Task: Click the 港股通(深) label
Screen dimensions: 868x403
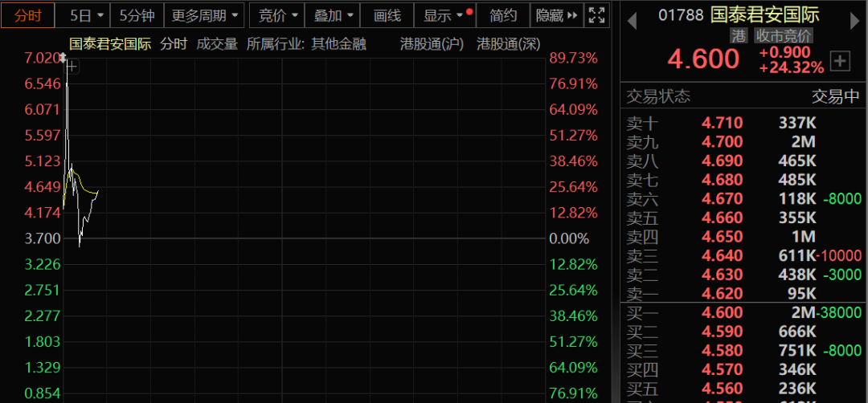Action: click(x=508, y=44)
